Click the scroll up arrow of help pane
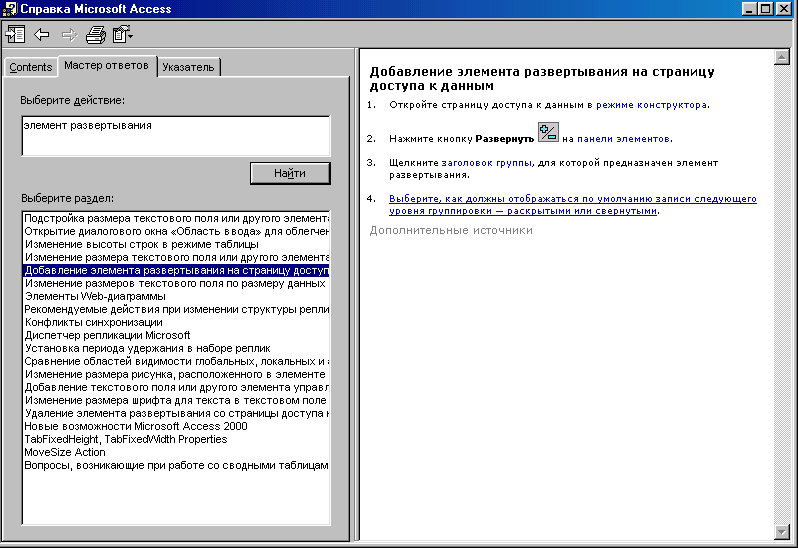Viewport: 798px width, 548px height. pyautogui.click(x=781, y=57)
